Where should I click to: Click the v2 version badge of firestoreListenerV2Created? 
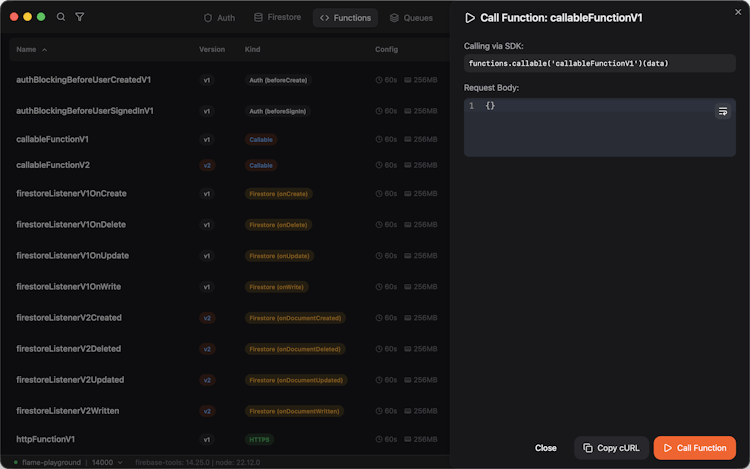click(207, 318)
